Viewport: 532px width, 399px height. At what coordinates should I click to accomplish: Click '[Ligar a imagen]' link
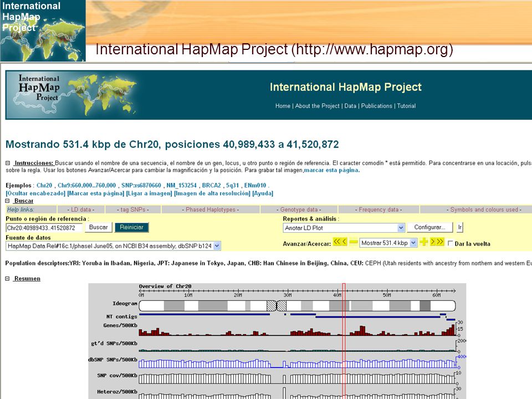coord(149,193)
